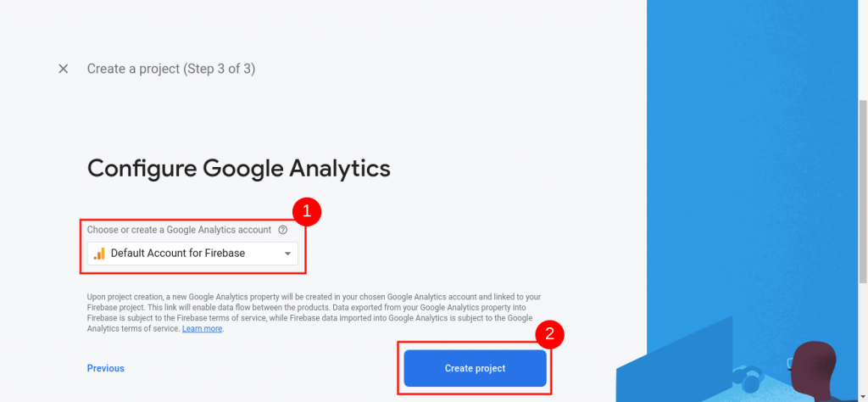Open the Learn more link
Image resolution: width=868 pixels, height=402 pixels.
click(202, 328)
